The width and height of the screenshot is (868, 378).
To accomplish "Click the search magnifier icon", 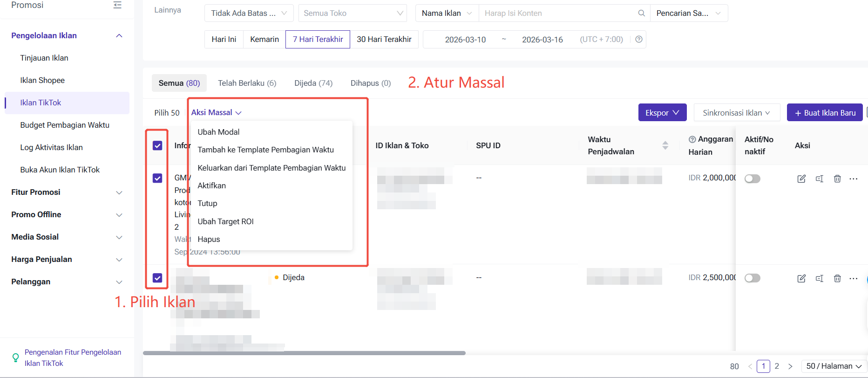I will click(641, 13).
